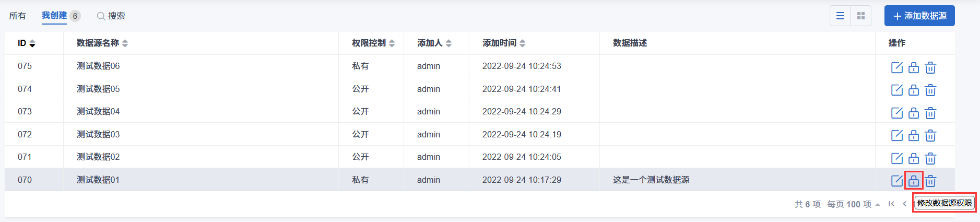Open permission lock for 测试数据05
The image size is (980, 222).
(913, 90)
